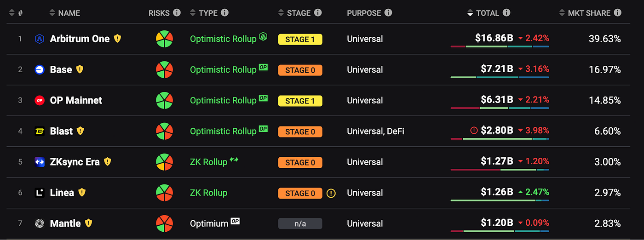Click the red alert icon by $2.80B
Screen dimensions: 644x240
[x=474, y=131]
